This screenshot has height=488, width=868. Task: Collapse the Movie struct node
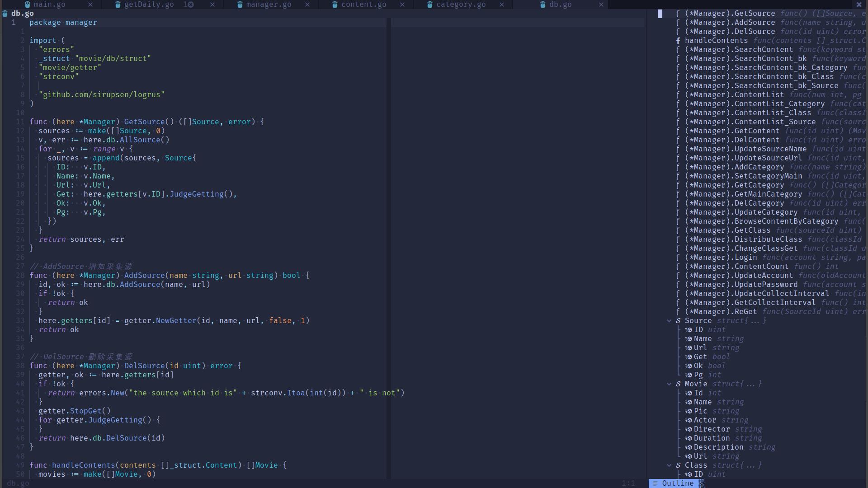(x=669, y=384)
